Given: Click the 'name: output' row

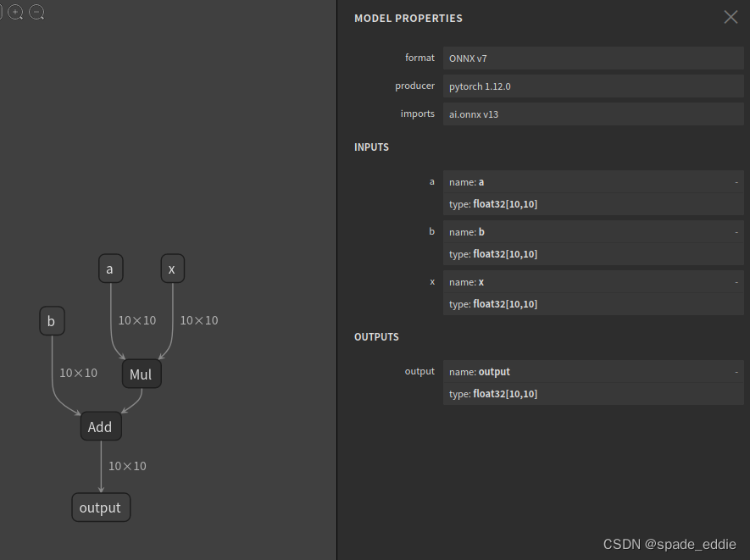Looking at the screenshot, I should (593, 372).
